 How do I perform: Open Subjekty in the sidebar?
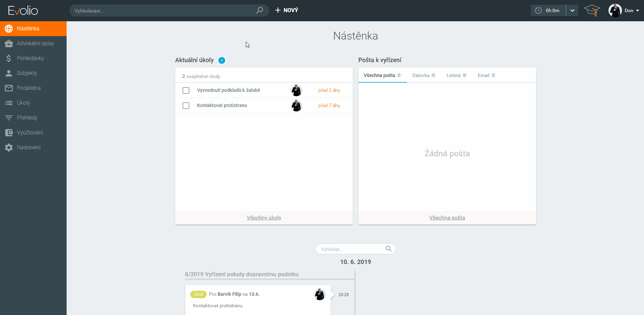click(27, 73)
